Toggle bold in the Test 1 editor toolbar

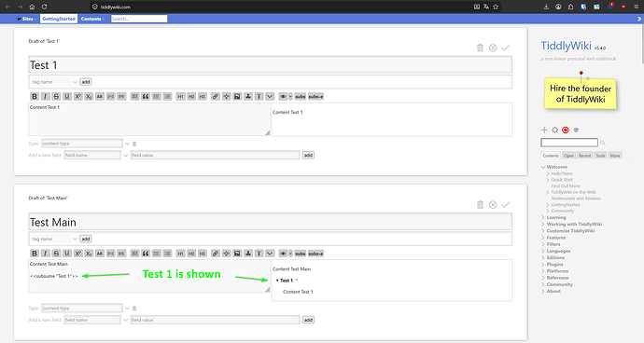(35, 96)
